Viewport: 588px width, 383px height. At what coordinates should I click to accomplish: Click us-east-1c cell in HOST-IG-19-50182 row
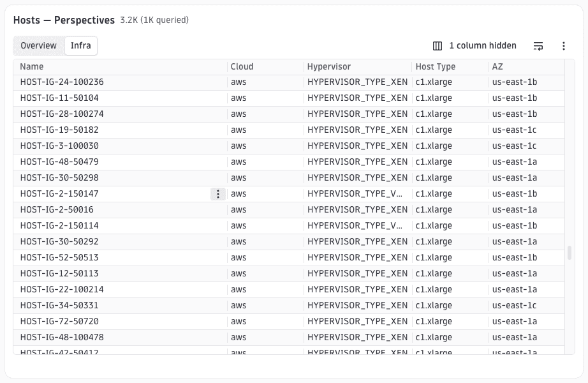click(x=514, y=130)
